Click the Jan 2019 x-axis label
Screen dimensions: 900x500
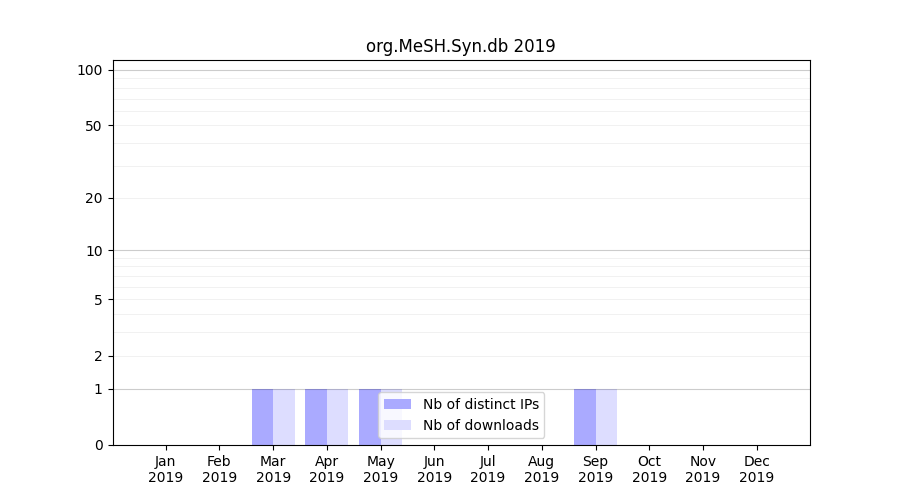coord(166,469)
